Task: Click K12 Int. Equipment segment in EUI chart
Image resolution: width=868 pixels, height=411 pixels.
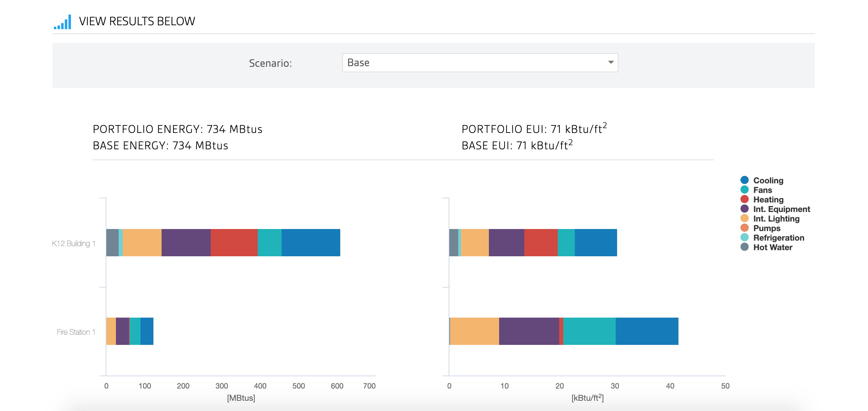Action: (506, 243)
